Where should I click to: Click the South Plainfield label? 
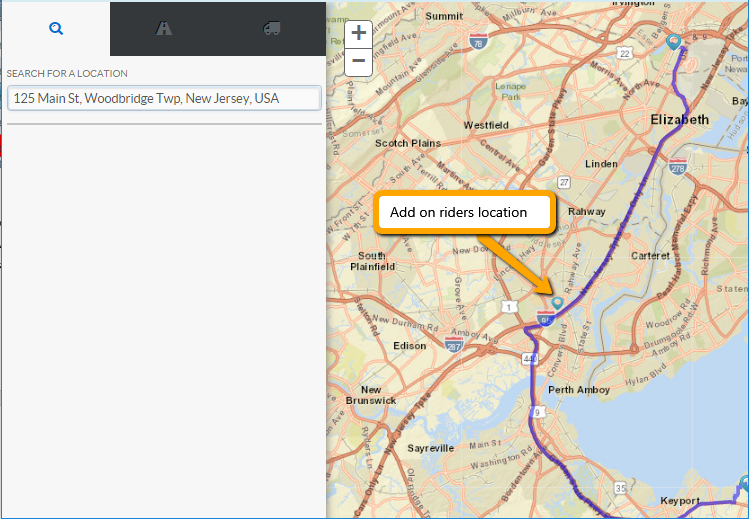(x=373, y=261)
